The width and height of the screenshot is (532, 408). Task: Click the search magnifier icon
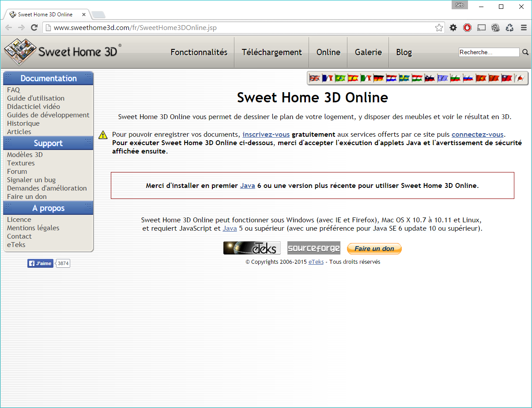point(525,52)
